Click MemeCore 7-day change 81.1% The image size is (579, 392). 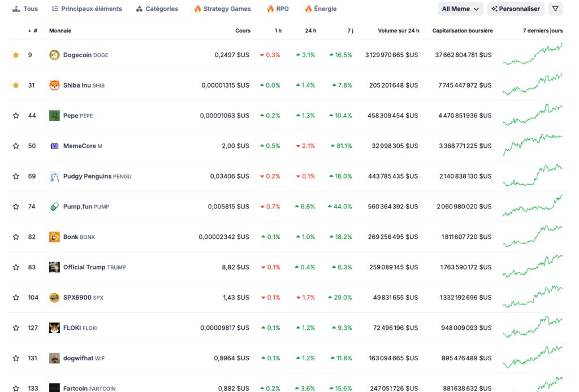341,146
